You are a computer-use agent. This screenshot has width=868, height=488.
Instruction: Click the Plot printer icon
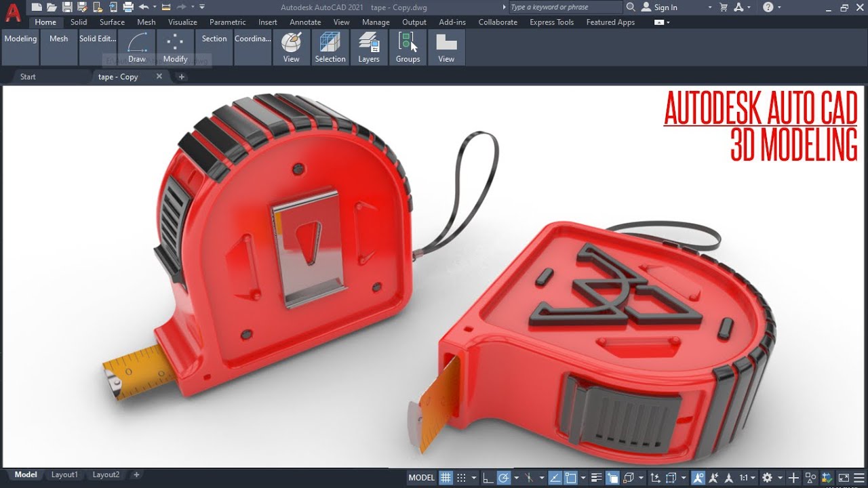pyautogui.click(x=128, y=7)
